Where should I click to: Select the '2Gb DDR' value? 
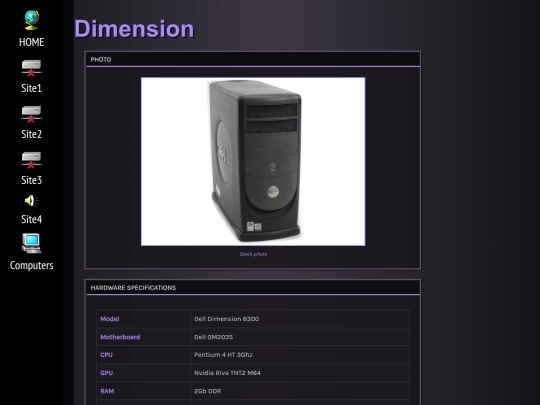(207, 391)
